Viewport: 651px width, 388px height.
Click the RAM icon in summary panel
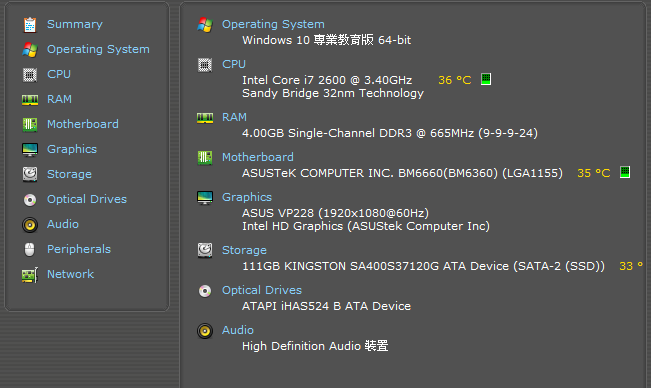click(x=205, y=118)
